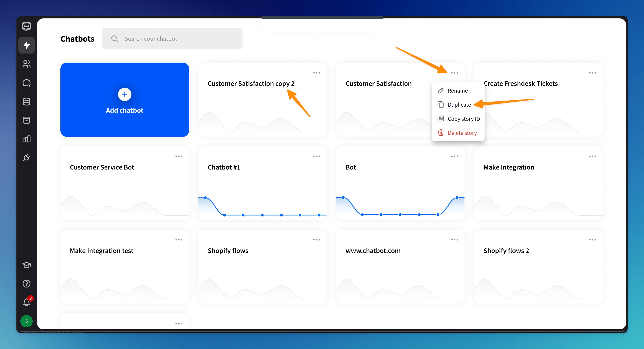This screenshot has height=349, width=644.
Task: Open the Users icon in sidebar
Action: (x=26, y=64)
